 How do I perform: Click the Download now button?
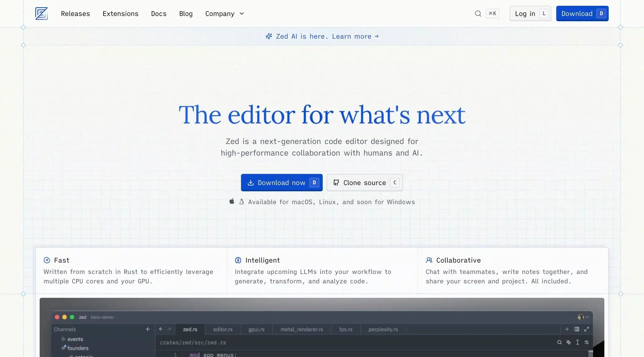(282, 183)
